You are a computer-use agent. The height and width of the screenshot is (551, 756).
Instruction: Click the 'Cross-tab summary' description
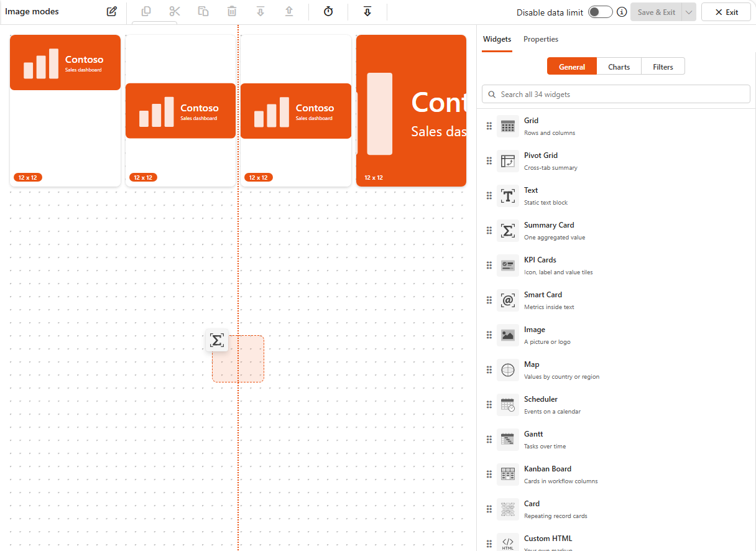pyautogui.click(x=551, y=168)
